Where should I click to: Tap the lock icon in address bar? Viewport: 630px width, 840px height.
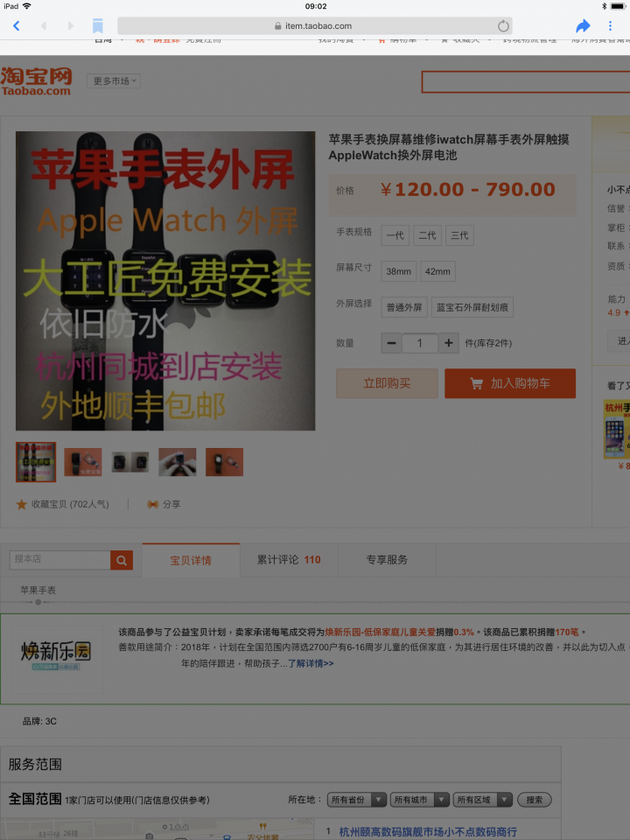click(277, 25)
